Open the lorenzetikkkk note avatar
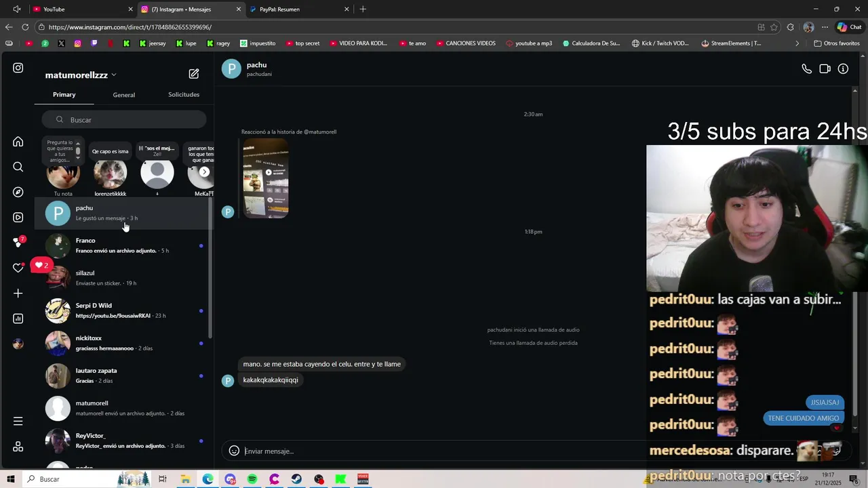The width and height of the screenshot is (868, 488). (110, 174)
